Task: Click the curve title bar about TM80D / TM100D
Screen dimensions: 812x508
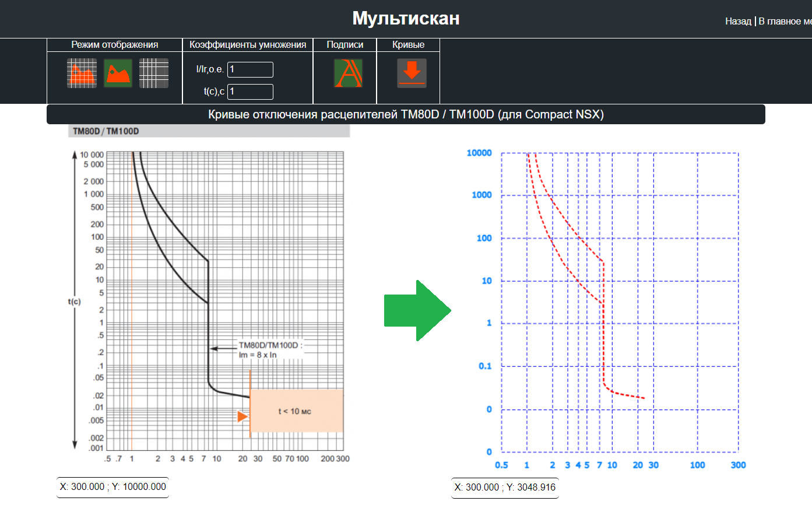Action: 406,114
